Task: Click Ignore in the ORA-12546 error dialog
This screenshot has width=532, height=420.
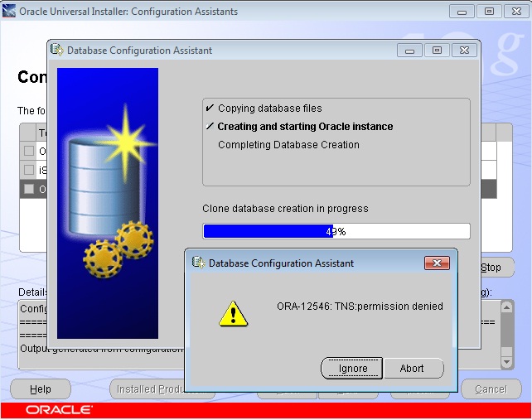Action: 352,369
